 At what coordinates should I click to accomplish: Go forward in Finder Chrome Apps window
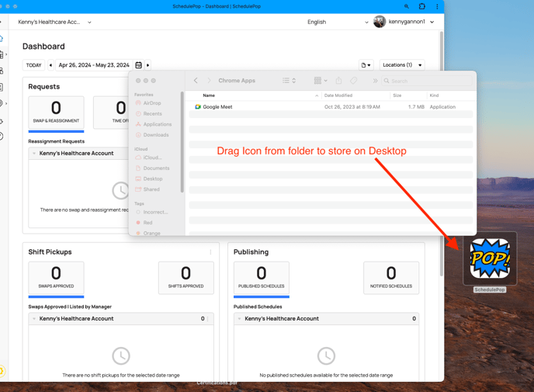(x=209, y=81)
